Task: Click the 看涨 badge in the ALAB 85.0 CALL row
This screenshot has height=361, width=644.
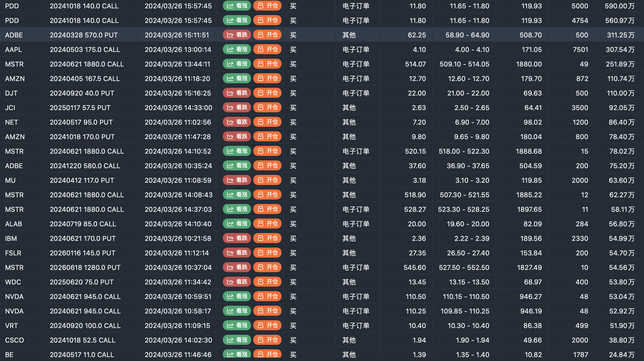Action: click(x=237, y=224)
